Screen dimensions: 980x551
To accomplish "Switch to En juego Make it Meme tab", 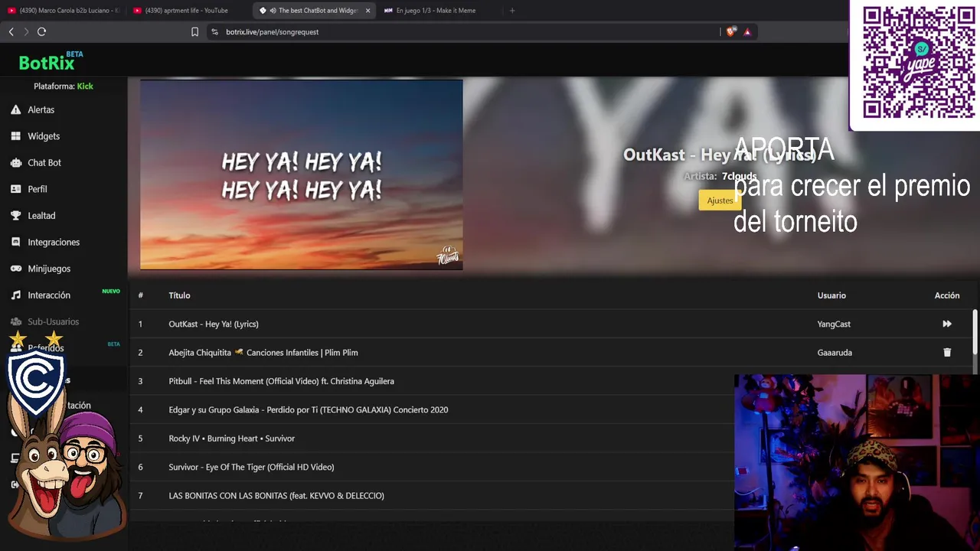I will coord(438,11).
